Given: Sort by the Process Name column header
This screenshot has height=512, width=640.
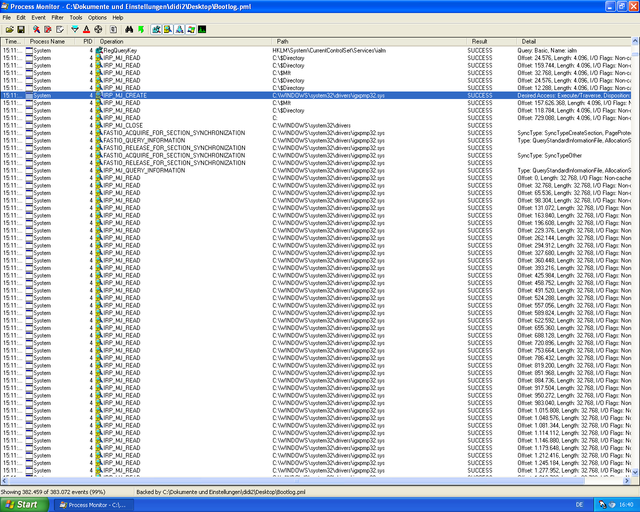Looking at the screenshot, I should tap(50, 42).
